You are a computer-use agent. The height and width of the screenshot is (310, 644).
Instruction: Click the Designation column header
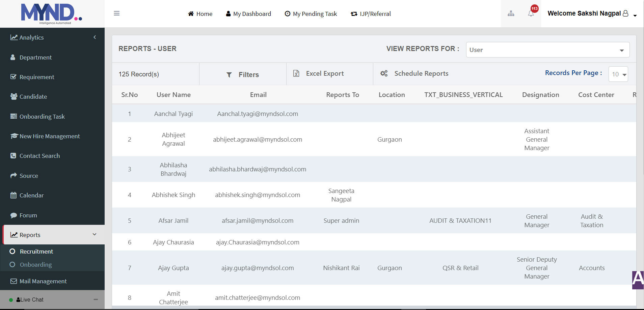[x=540, y=95]
